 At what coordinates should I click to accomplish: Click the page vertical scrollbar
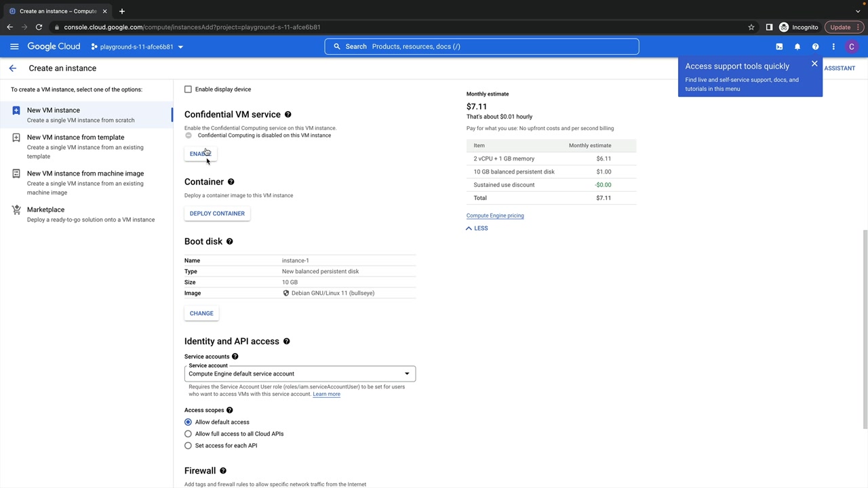coord(865,329)
